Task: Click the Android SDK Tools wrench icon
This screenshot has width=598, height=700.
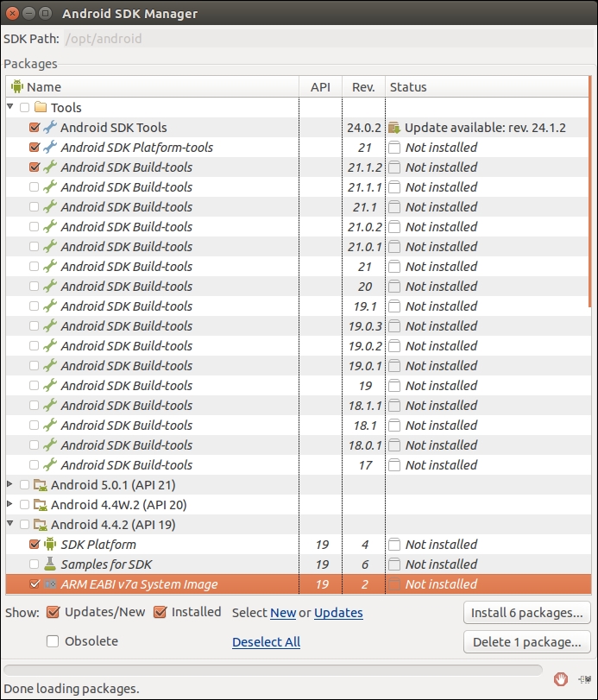Action: pos(50,128)
